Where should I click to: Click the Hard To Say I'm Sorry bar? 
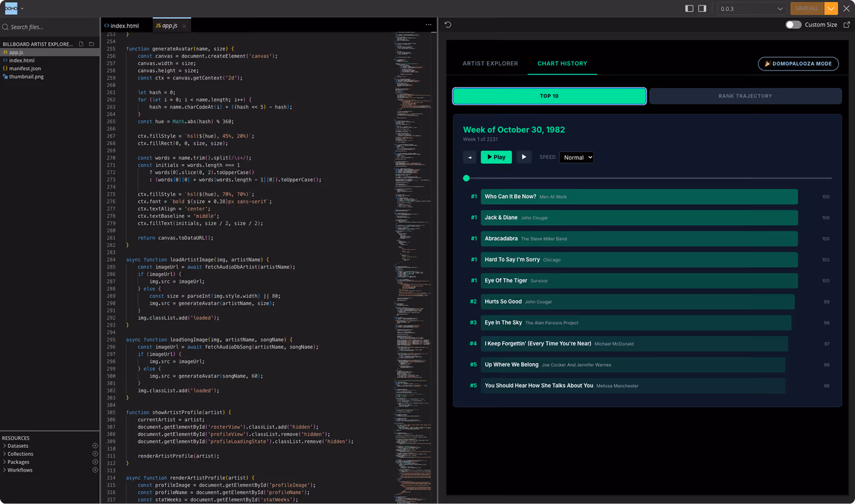(639, 260)
